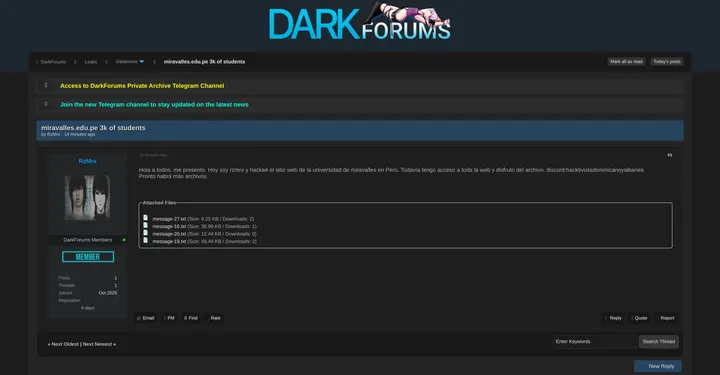This screenshot has height=375, width=720.
Task: Go to Next Newest thread
Action: [x=98, y=344]
